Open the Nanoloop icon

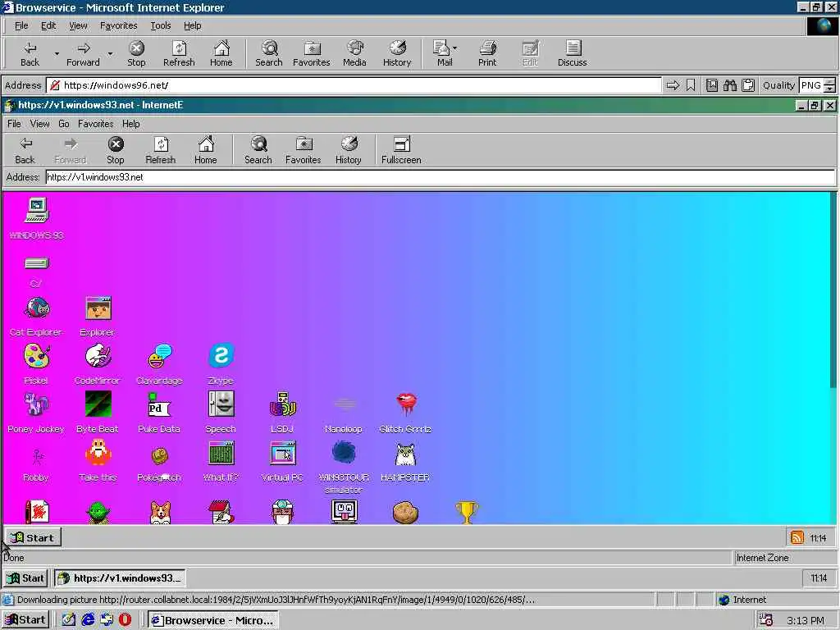tap(345, 404)
